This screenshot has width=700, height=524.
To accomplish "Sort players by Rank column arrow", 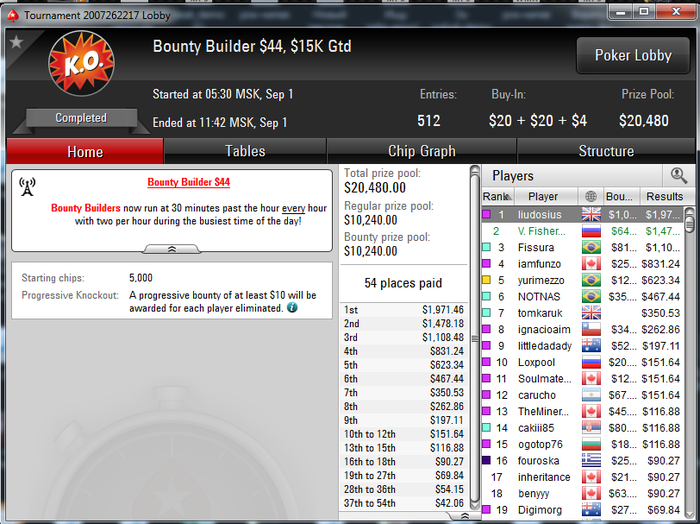I will pyautogui.click(x=509, y=197).
